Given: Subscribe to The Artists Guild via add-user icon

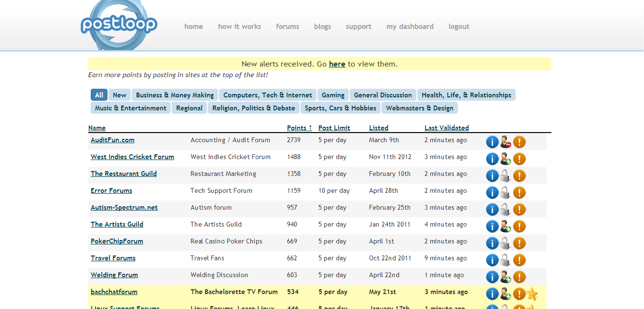Looking at the screenshot, I should tap(506, 226).
